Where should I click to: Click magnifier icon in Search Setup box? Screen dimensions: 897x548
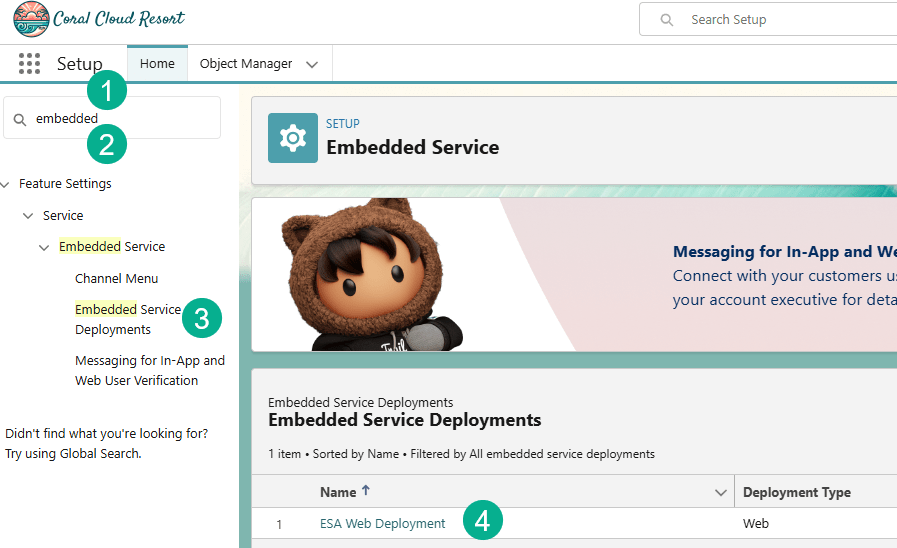pos(667,20)
